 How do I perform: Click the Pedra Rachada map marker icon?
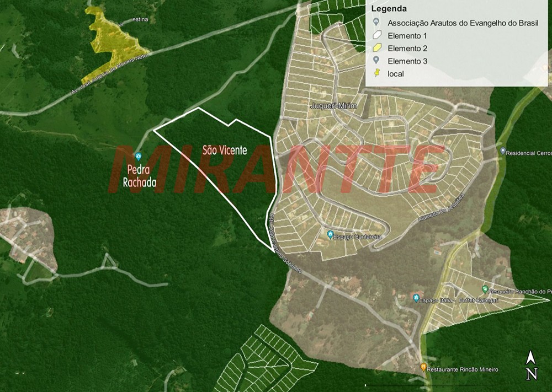[138, 157]
